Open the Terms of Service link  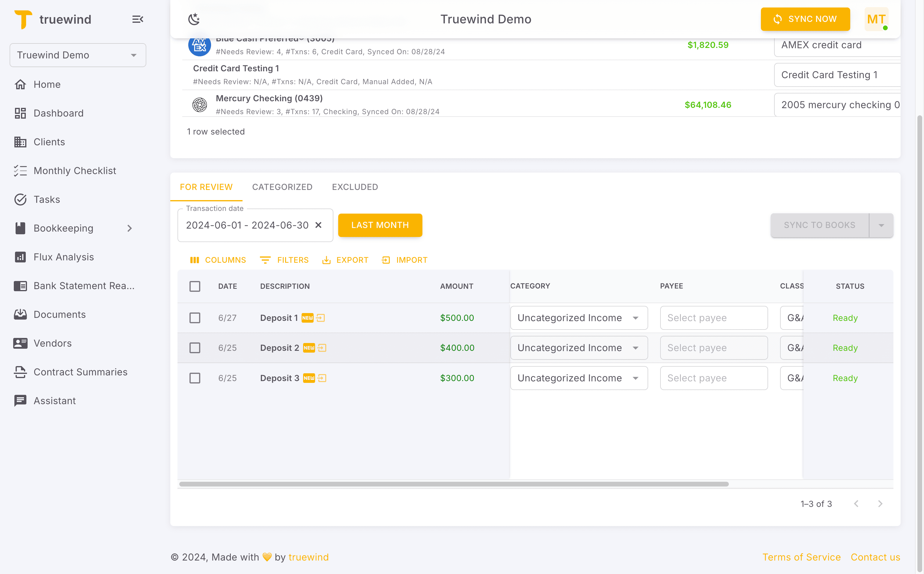802,557
